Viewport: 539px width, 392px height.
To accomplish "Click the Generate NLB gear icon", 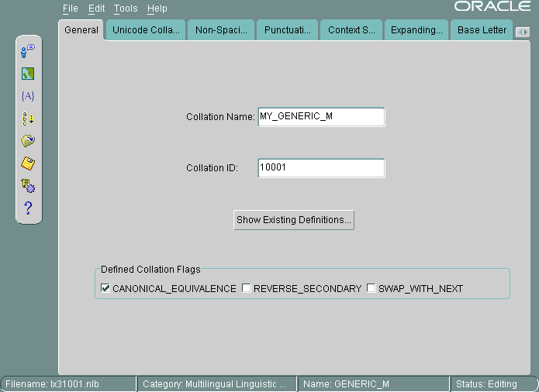I will coord(28,185).
